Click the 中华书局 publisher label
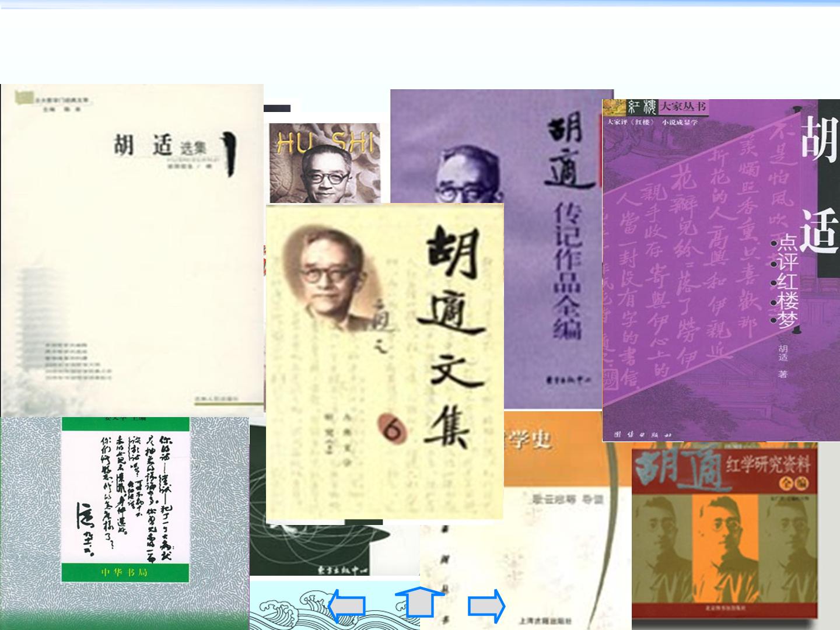The height and width of the screenshot is (630, 840). coord(125,573)
